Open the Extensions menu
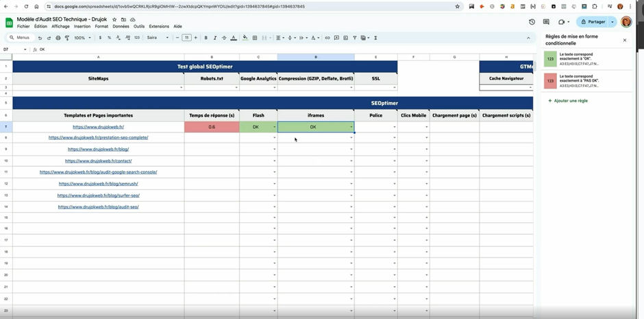The height and width of the screenshot is (319, 644). [x=159, y=26]
